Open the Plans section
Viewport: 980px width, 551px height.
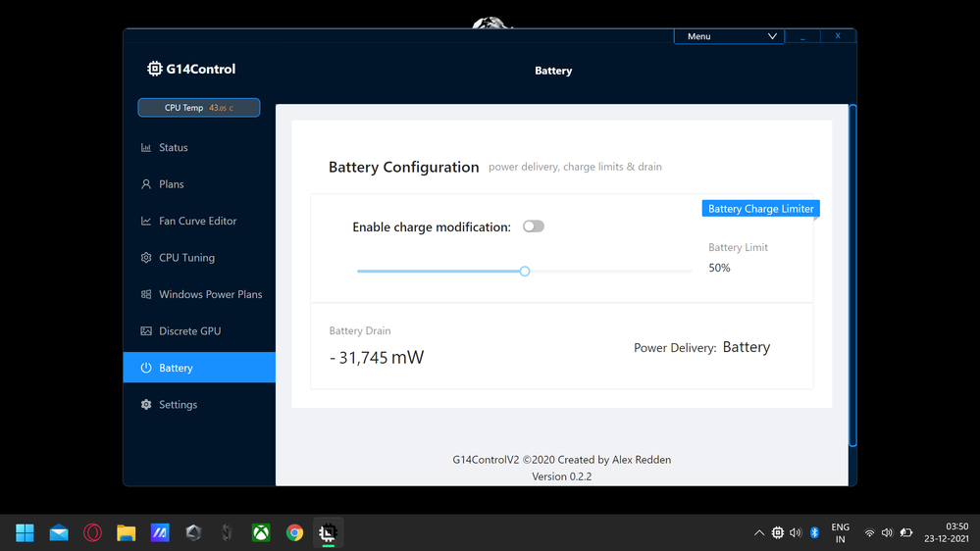199,184
